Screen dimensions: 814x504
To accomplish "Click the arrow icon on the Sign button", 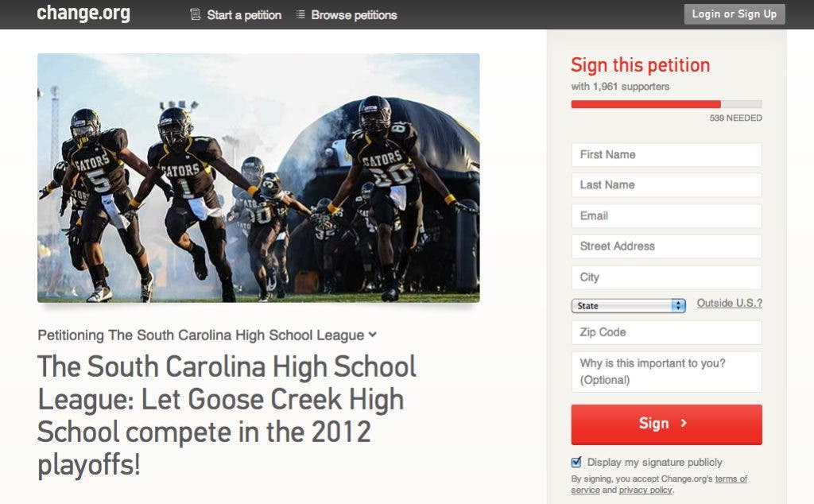I will [684, 424].
